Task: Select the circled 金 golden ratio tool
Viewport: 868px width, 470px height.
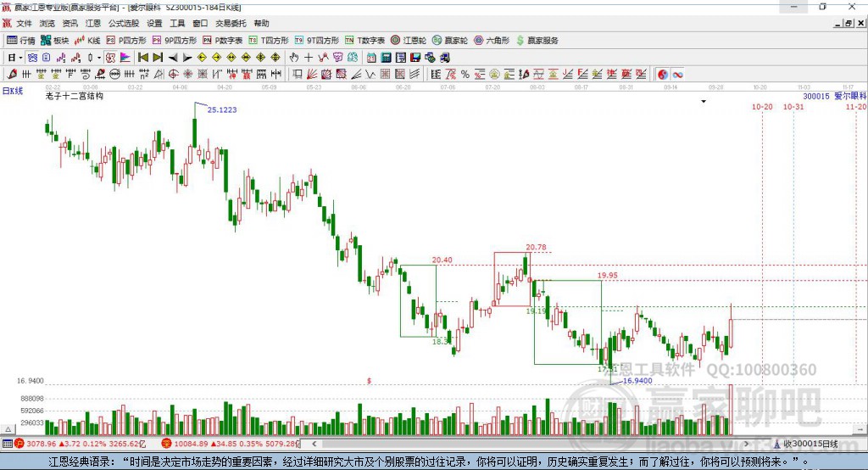Action: point(494,75)
